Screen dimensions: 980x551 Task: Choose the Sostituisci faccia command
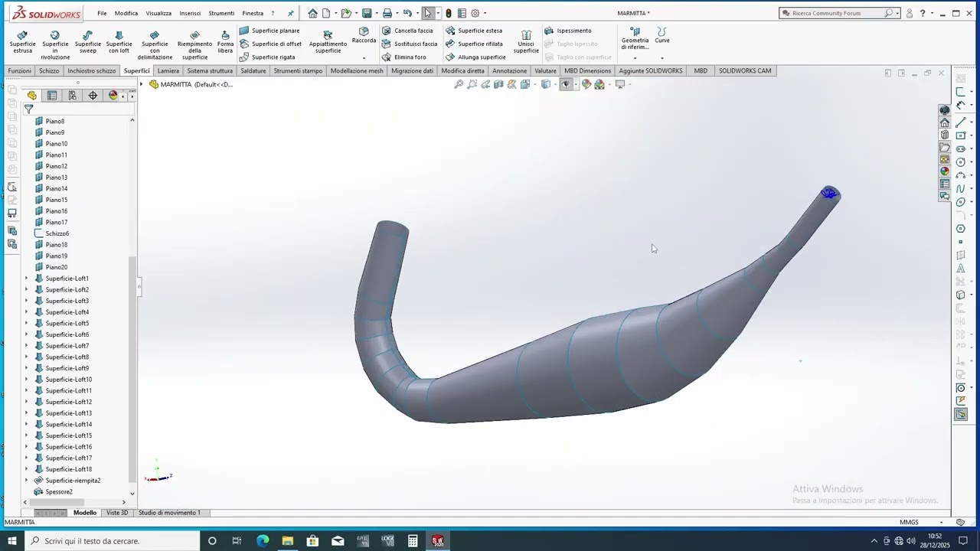pyautogui.click(x=410, y=44)
